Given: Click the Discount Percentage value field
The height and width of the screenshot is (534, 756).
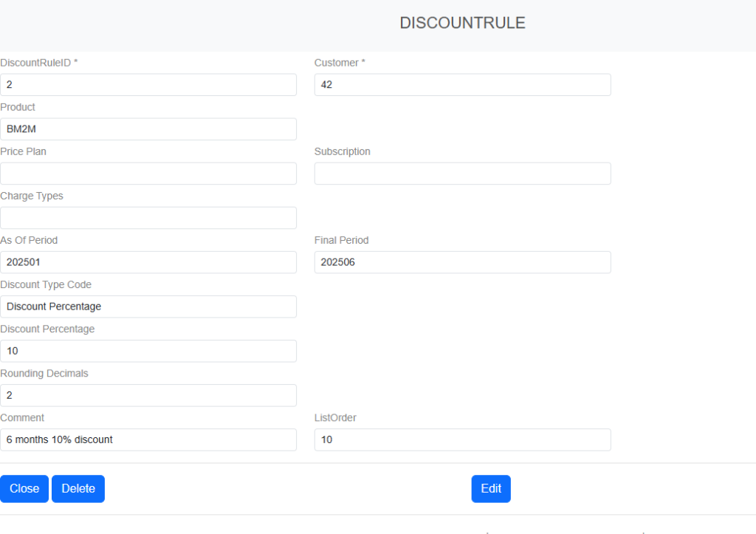Looking at the screenshot, I should pos(148,351).
